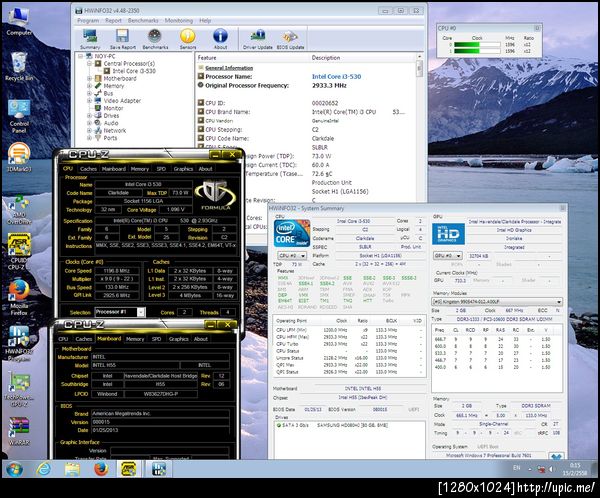
Task: Open Internet Explorer from the taskbar
Action: (x=43, y=469)
